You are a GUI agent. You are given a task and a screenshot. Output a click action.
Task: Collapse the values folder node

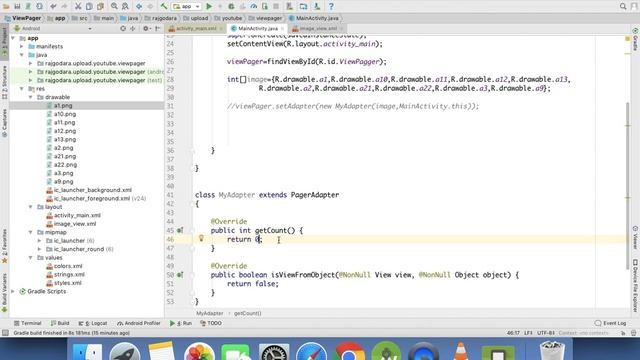[x=31, y=258]
